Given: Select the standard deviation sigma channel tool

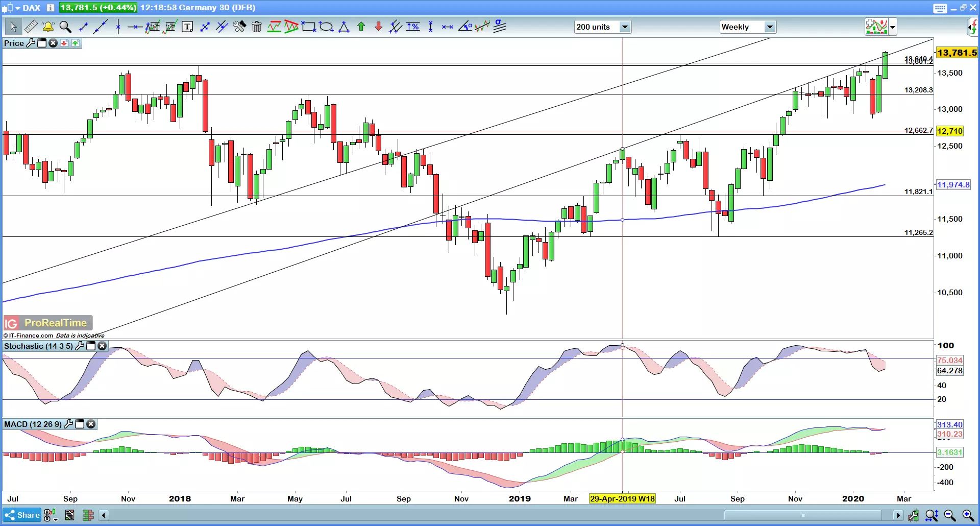Looking at the screenshot, I should [x=500, y=27].
